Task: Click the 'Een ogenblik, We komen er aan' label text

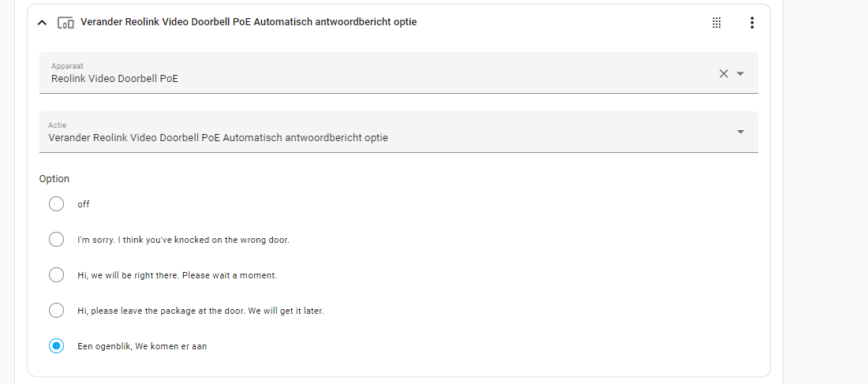Action: 142,347
